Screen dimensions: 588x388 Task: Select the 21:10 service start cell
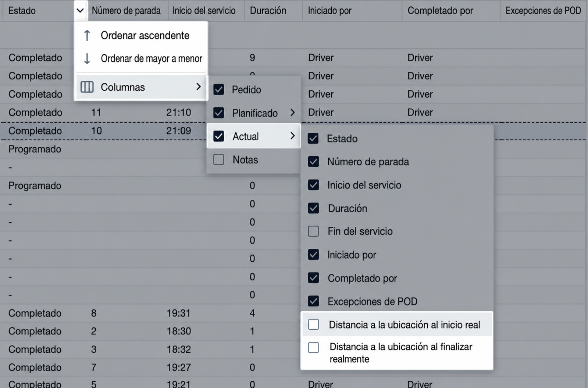[x=179, y=112]
